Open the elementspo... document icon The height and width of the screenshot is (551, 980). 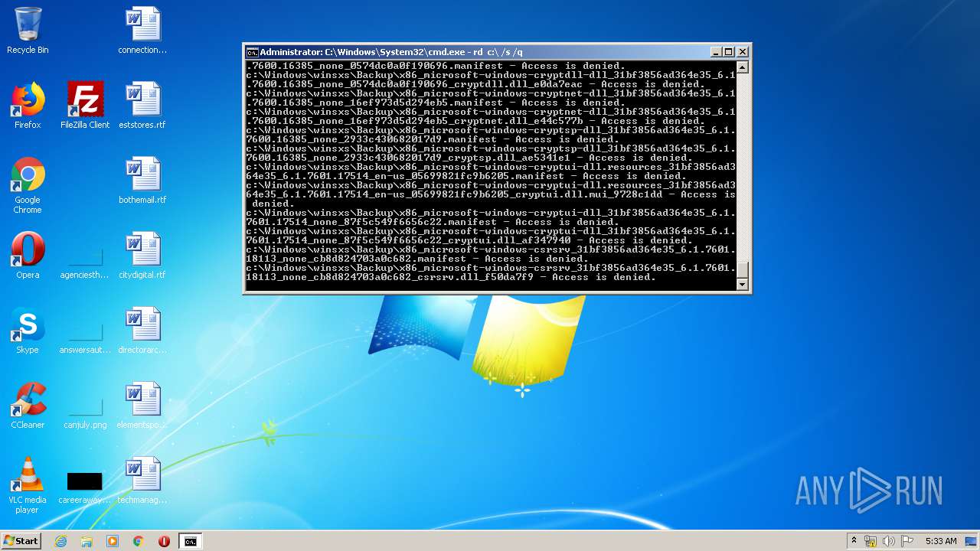point(142,406)
